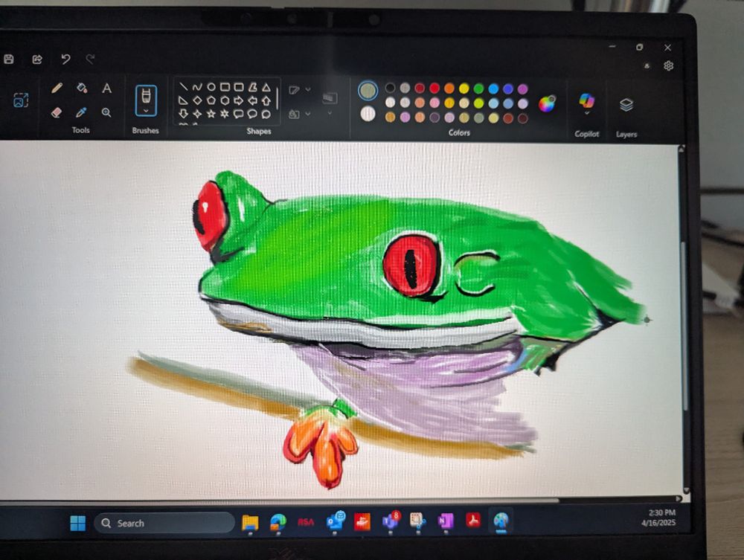
Task: Open Outlook from the taskbar
Action: [x=336, y=521]
